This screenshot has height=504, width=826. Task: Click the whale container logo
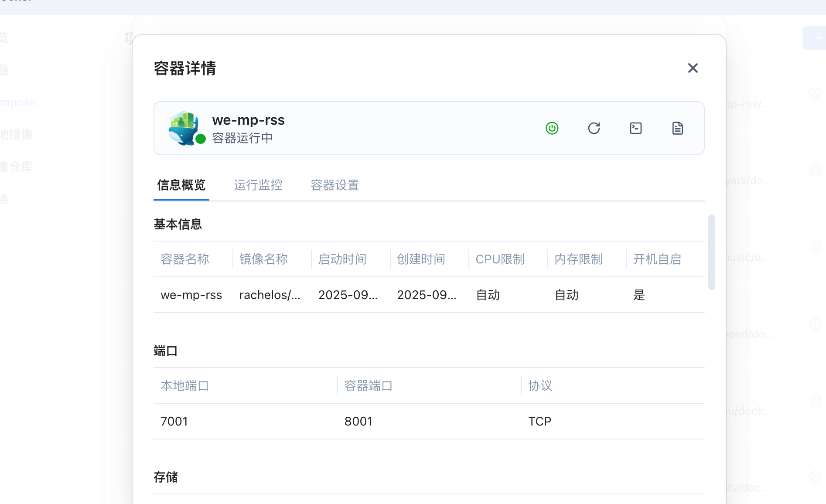click(183, 127)
